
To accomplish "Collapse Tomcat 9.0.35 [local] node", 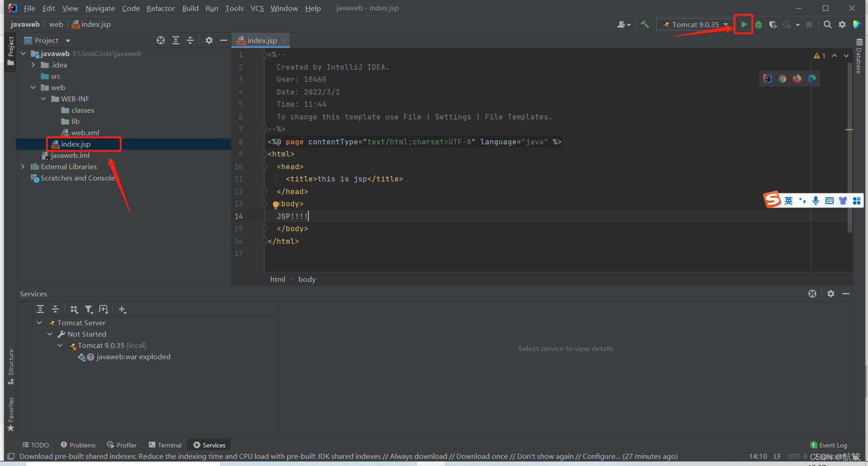I will [x=60, y=345].
